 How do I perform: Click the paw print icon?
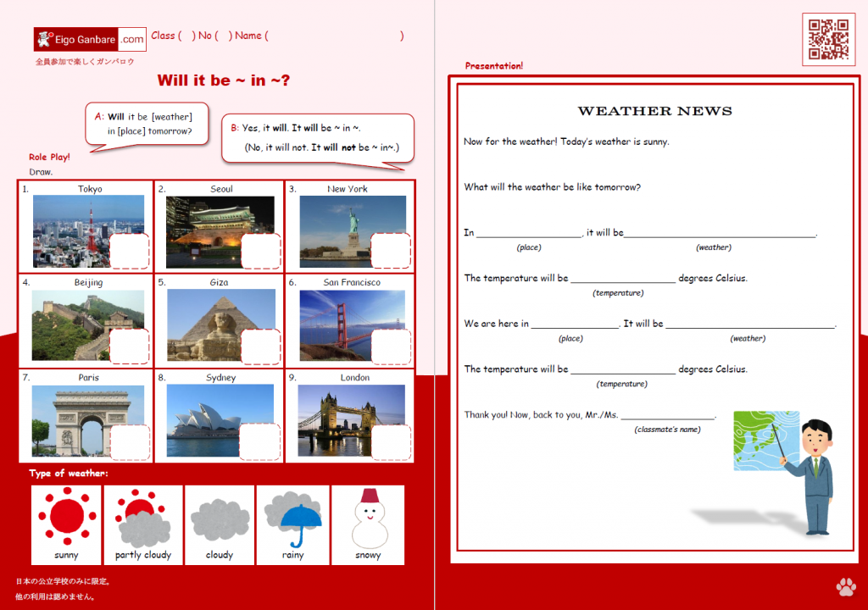click(x=845, y=586)
